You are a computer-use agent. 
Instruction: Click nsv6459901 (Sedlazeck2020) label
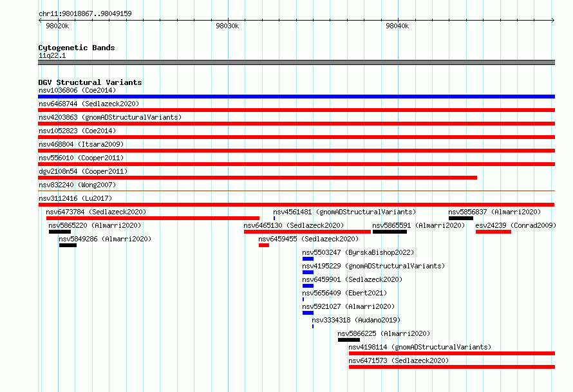pyautogui.click(x=352, y=279)
